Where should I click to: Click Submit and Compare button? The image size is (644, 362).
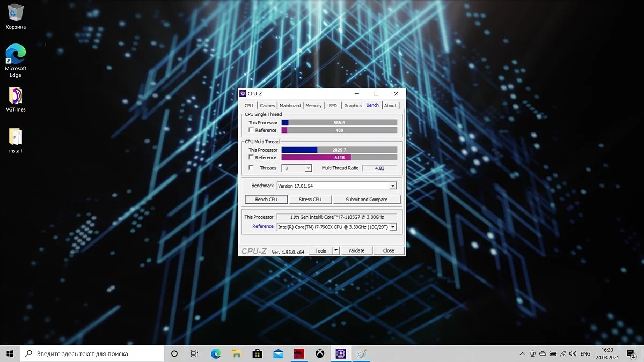tap(367, 200)
